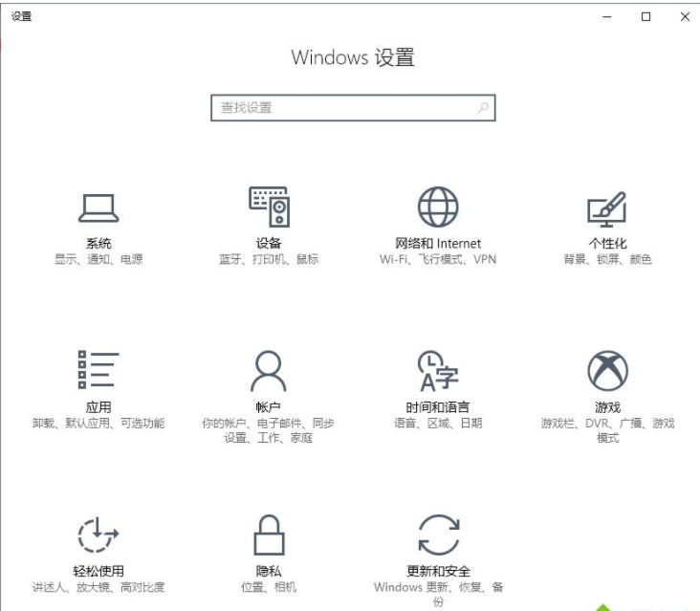
Task: Click the 帐户 person icon
Action: coord(268,370)
